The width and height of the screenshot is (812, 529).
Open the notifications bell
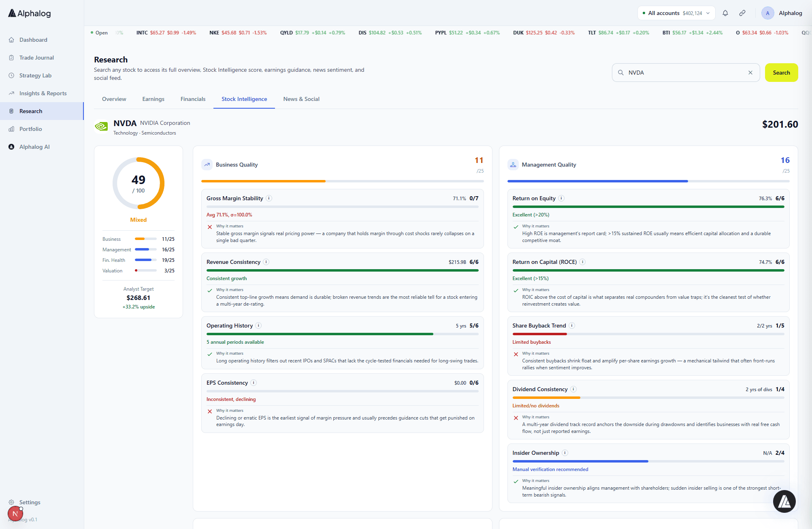(725, 13)
